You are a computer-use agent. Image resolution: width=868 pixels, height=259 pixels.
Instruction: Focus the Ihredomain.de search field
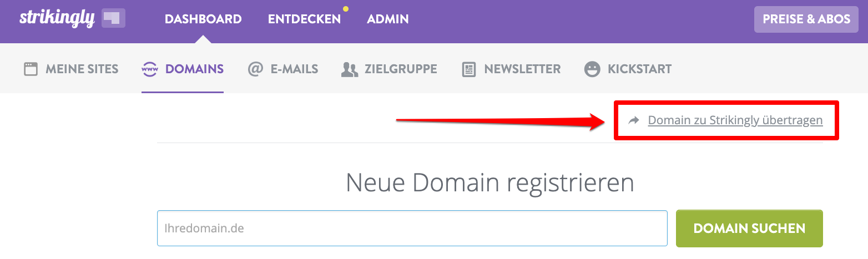(x=412, y=228)
